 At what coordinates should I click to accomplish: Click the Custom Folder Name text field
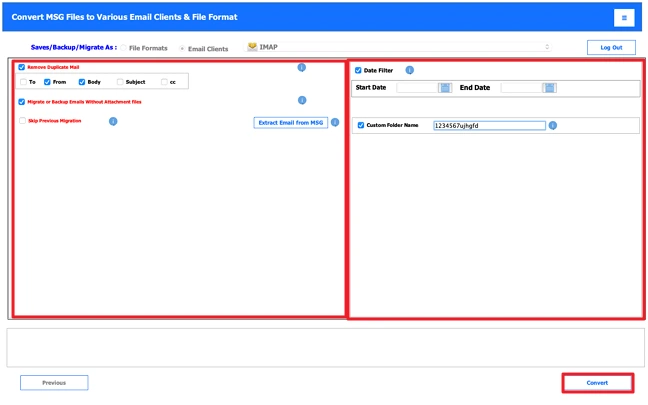[x=489, y=126]
